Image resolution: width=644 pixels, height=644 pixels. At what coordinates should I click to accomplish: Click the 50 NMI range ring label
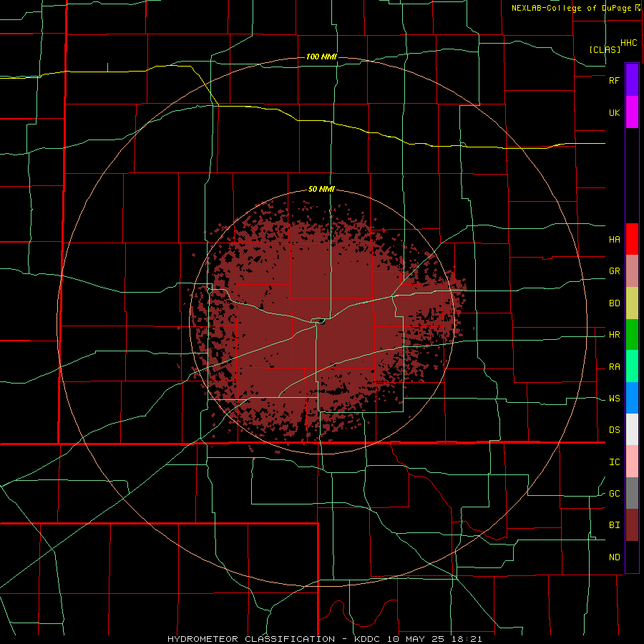pyautogui.click(x=321, y=189)
